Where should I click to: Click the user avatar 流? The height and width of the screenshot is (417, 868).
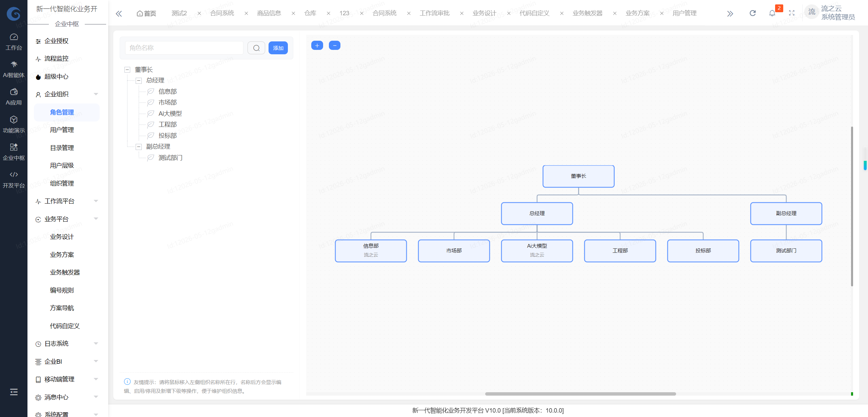click(x=812, y=12)
